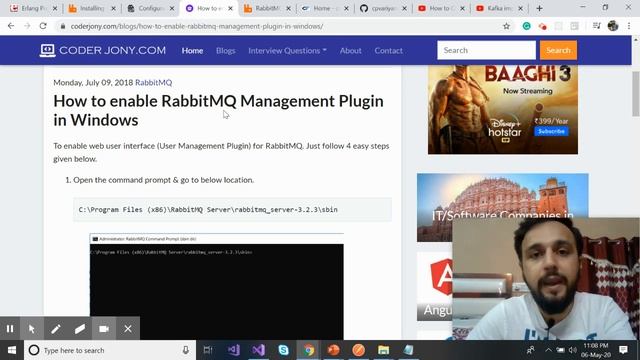Pause the screen recording
Screen dimensions: 640x360
tap(10, 329)
